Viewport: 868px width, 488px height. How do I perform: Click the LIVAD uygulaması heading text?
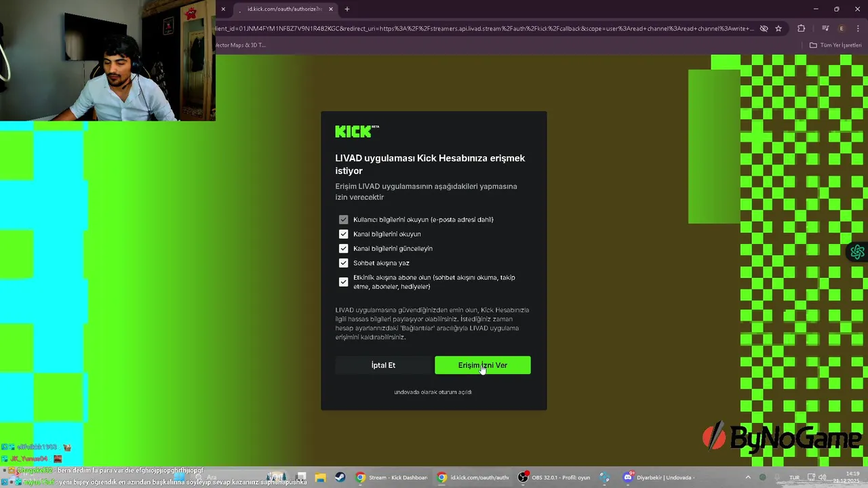(x=430, y=164)
